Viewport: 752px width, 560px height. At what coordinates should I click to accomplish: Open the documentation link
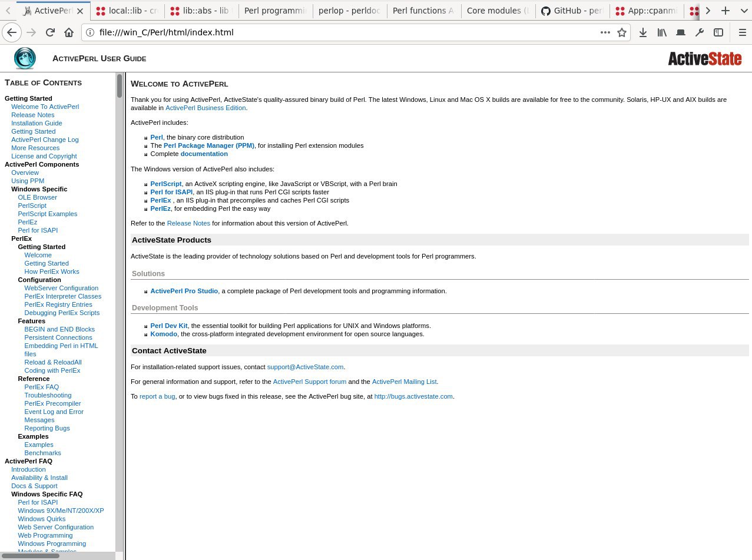click(204, 154)
